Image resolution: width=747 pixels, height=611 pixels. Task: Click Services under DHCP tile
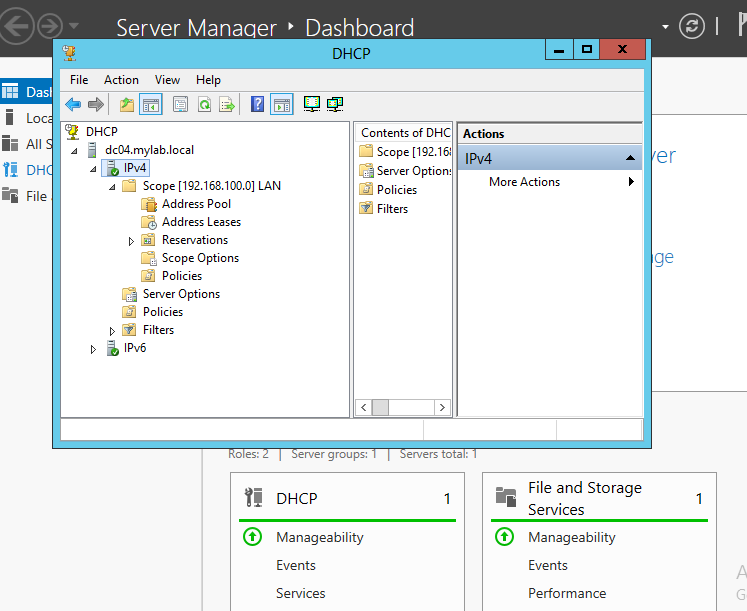tap(301, 593)
